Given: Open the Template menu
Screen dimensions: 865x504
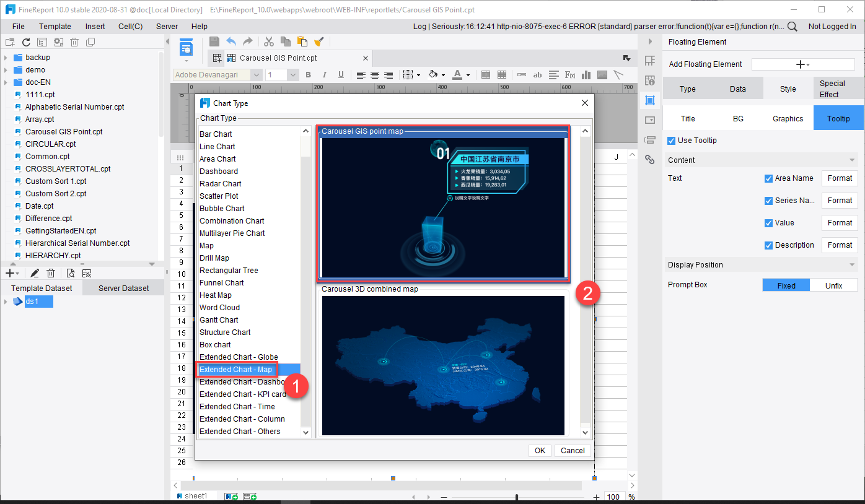Looking at the screenshot, I should (x=55, y=26).
